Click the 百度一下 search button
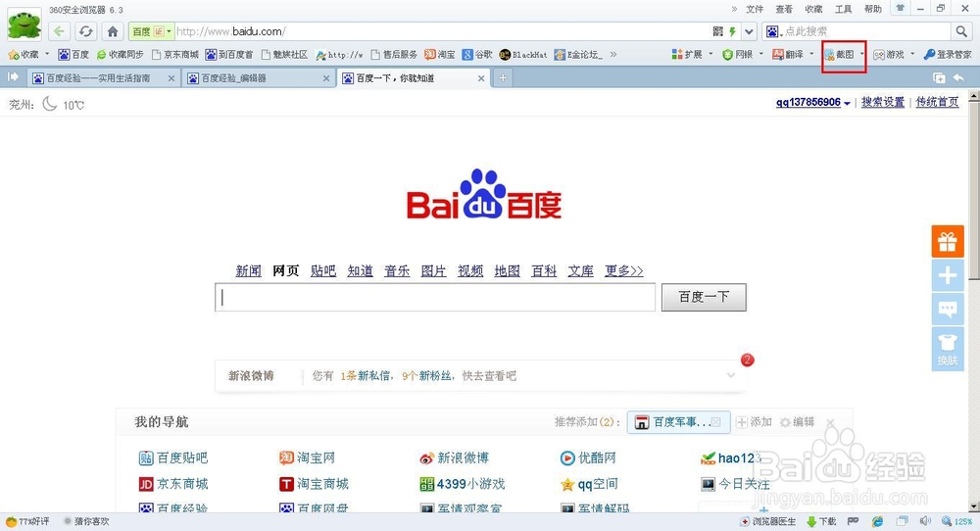Viewport: 980px width, 531px height. [704, 297]
